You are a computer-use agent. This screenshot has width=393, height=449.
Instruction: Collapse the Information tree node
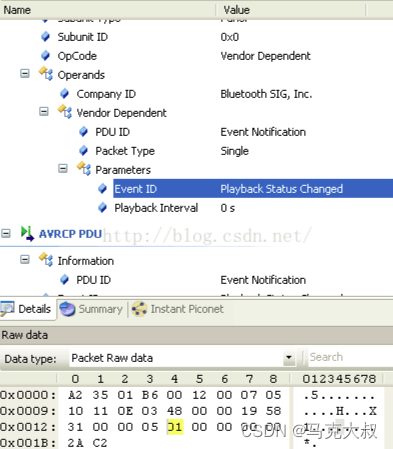[25, 259]
